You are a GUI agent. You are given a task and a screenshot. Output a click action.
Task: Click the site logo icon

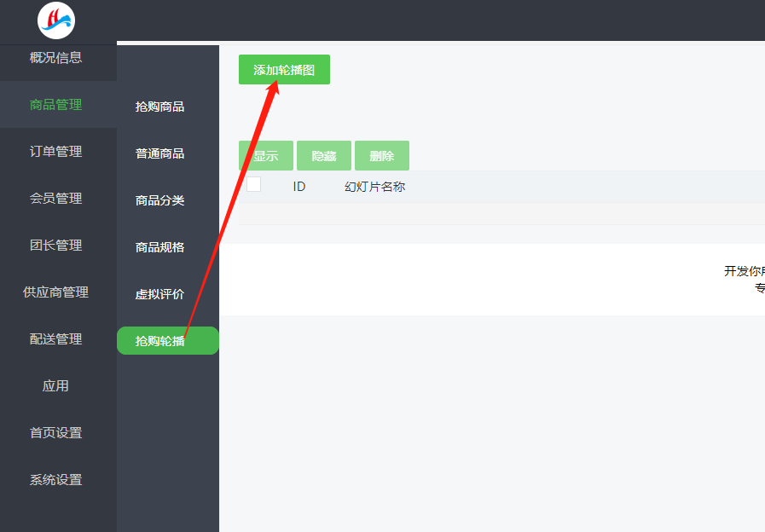click(56, 20)
